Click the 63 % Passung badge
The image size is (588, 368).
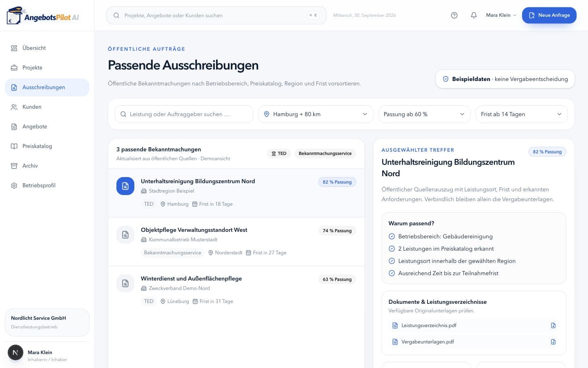pos(337,279)
